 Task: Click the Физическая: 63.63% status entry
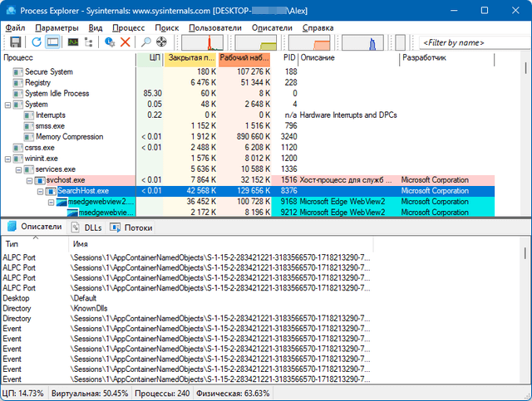coord(233,394)
